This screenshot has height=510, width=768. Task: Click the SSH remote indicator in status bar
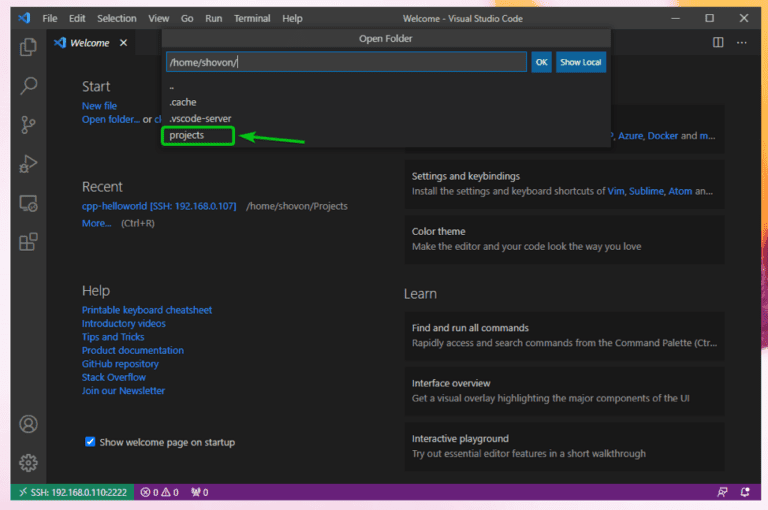[72, 492]
